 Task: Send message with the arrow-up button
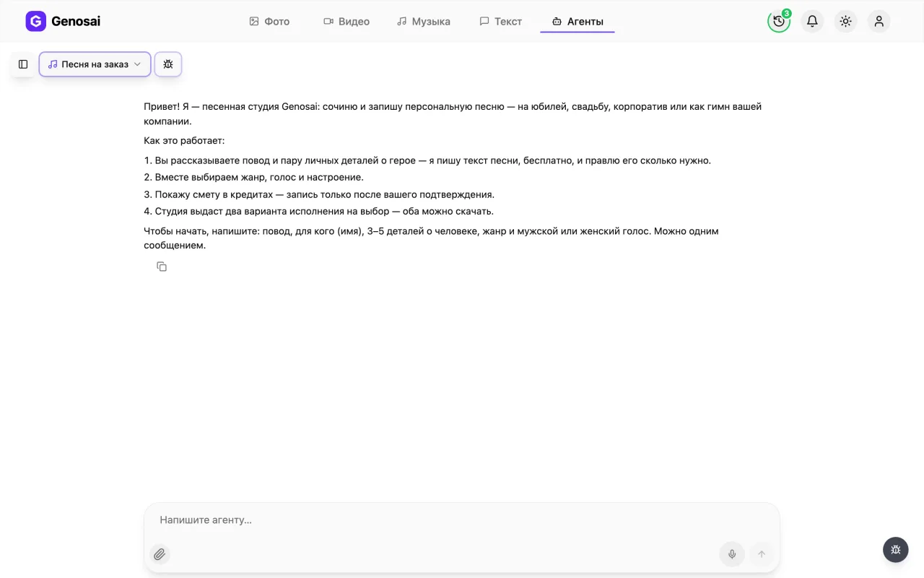pyautogui.click(x=761, y=554)
